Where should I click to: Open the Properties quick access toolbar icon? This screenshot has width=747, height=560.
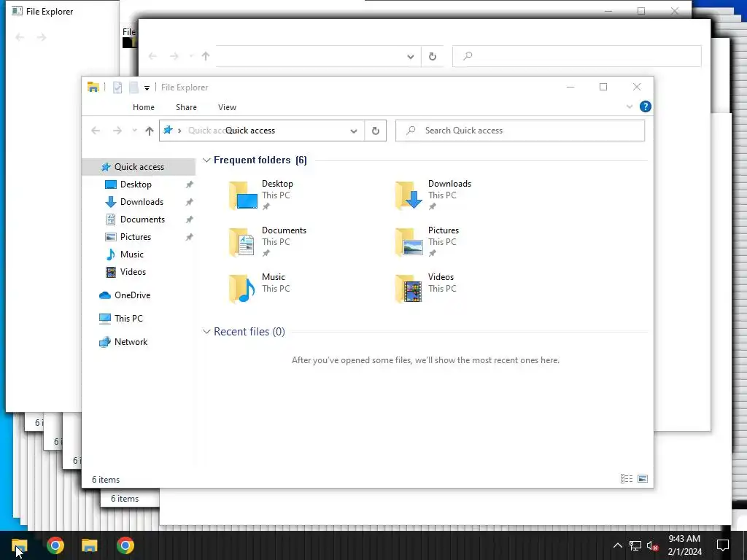point(117,87)
